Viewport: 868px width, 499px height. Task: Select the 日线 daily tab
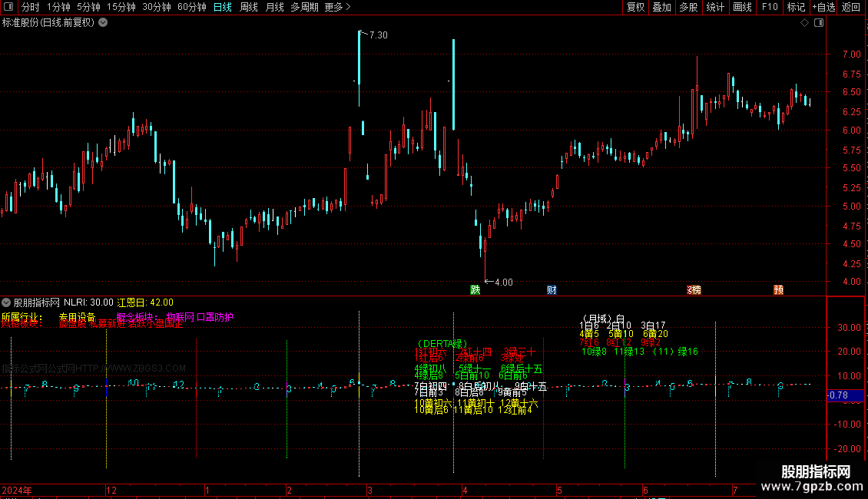coord(223,7)
